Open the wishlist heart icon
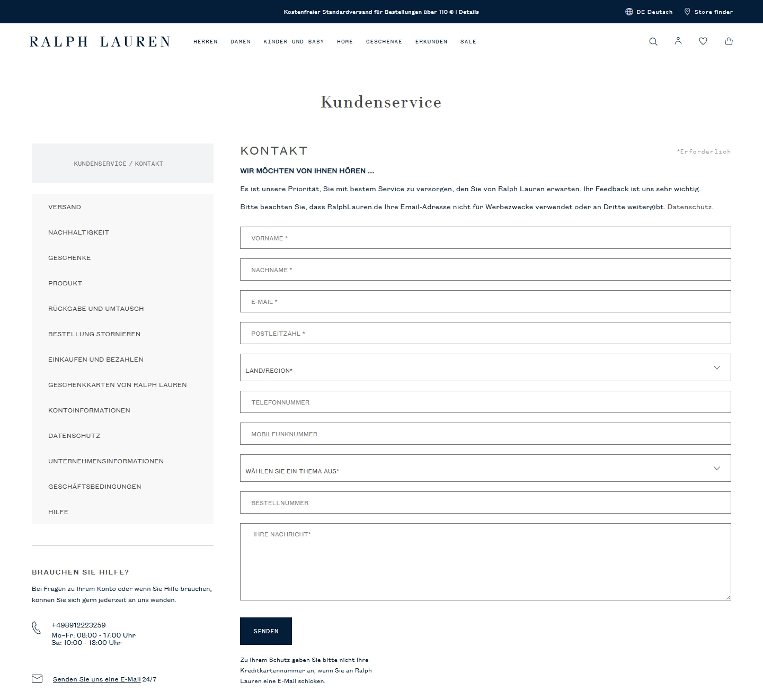The image size is (763, 700). (x=703, y=41)
